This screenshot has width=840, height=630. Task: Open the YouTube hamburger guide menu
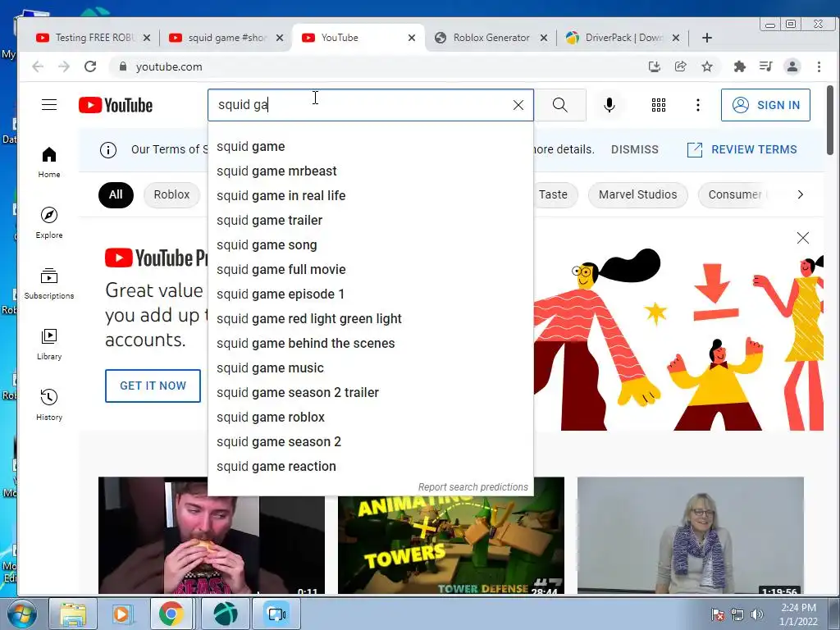[x=49, y=104]
